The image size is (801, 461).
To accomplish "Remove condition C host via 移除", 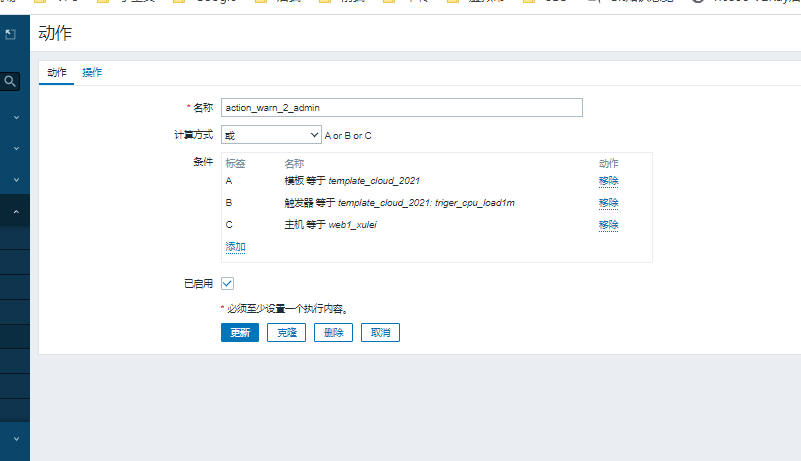I will click(608, 225).
